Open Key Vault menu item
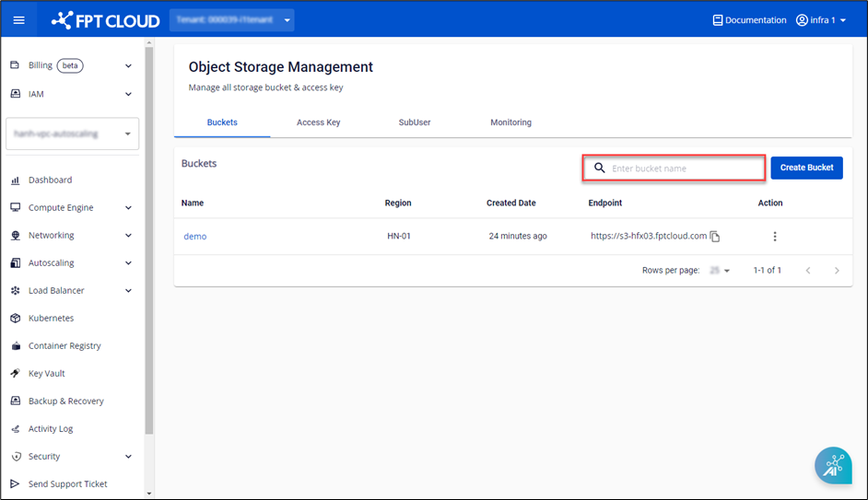 [46, 373]
